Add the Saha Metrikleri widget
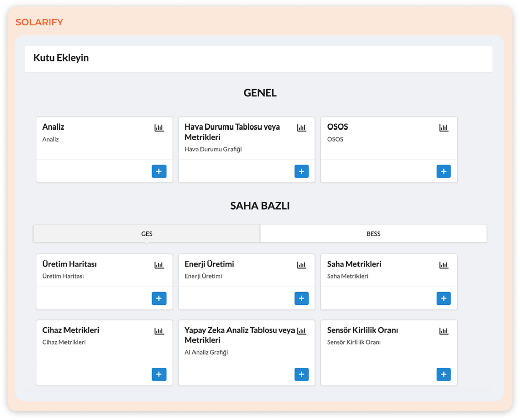 pos(443,298)
